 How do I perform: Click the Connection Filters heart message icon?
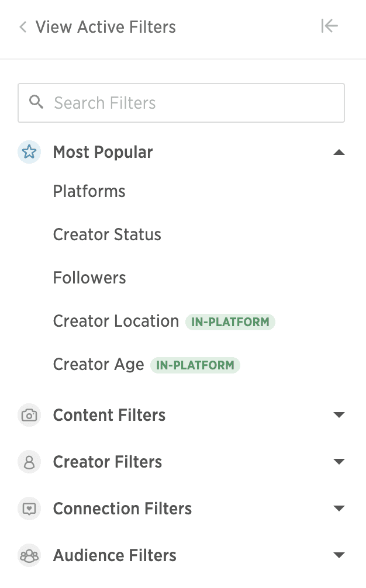29,509
